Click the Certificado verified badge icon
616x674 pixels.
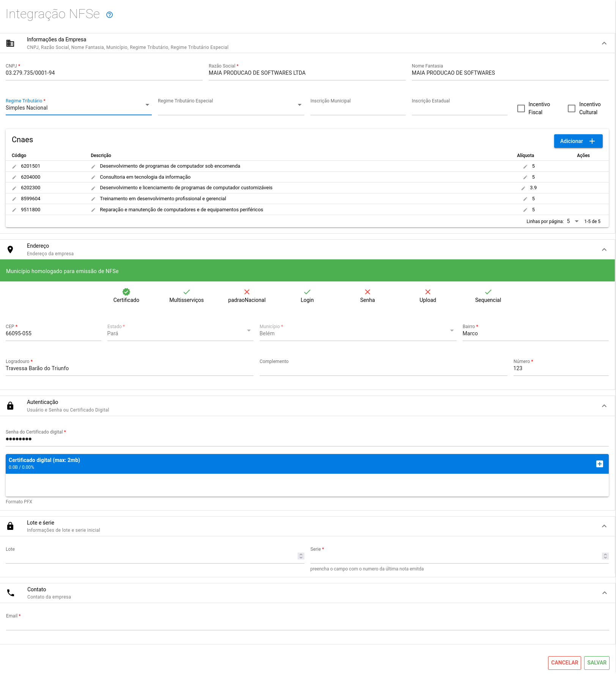click(x=126, y=292)
